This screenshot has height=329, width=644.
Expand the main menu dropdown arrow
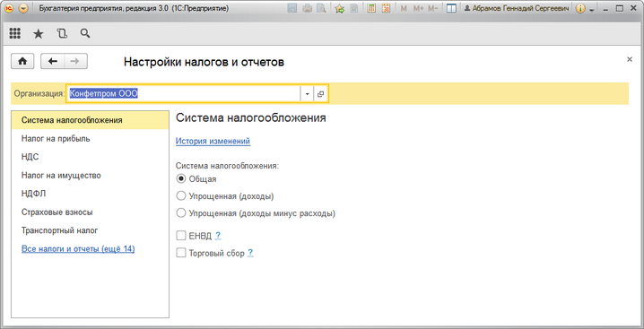(23, 8)
